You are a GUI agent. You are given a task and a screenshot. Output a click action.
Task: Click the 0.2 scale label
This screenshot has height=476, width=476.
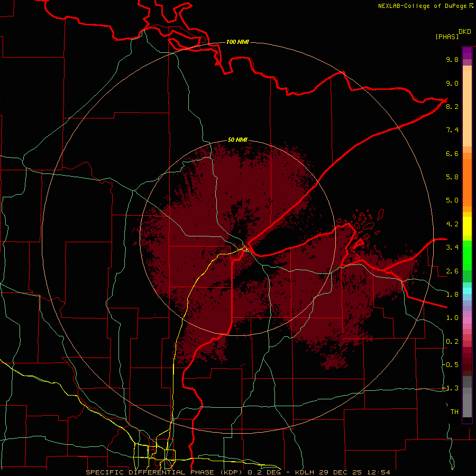click(x=452, y=342)
